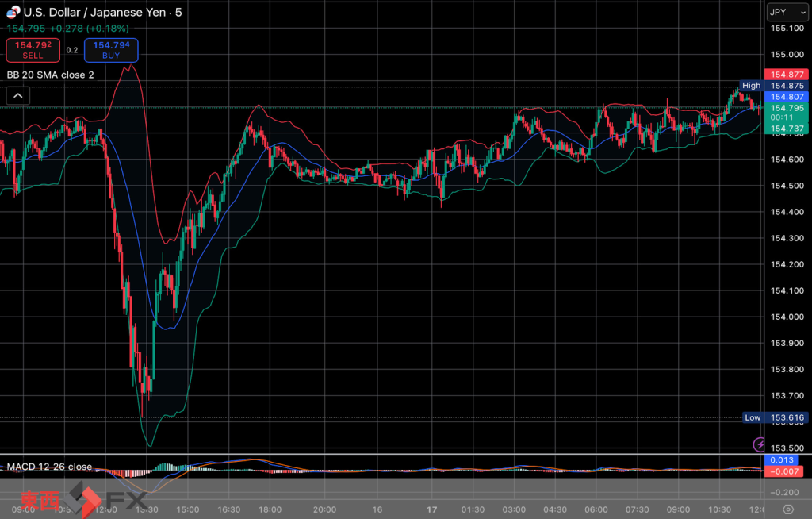
Task: Open the JPY currency dropdown
Action: (x=786, y=12)
